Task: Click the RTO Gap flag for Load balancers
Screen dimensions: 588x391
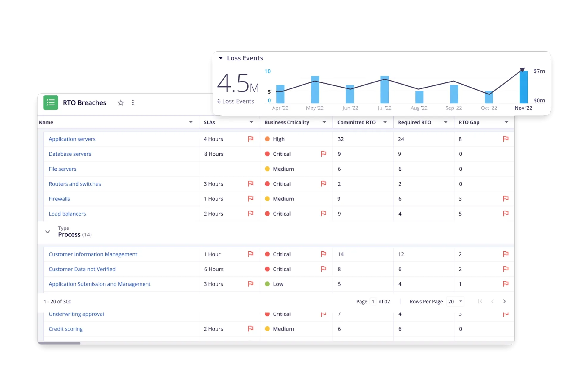Action: 505,213
